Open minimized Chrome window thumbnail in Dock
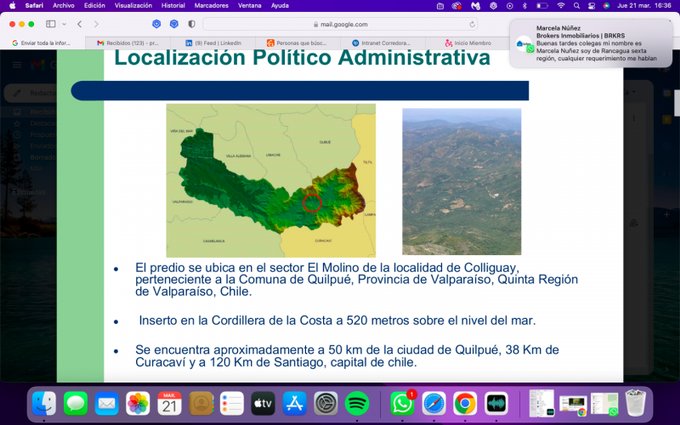The image size is (680, 425). pos(573,405)
